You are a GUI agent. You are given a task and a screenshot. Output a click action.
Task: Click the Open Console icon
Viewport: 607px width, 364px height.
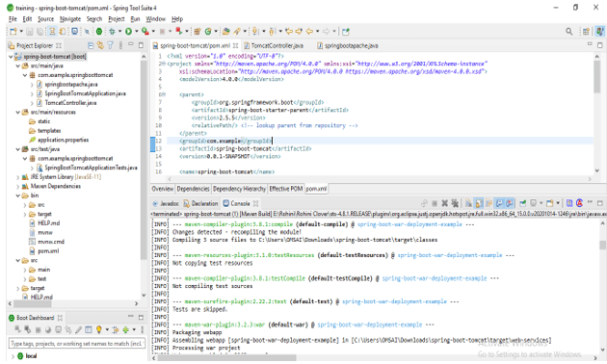(x=549, y=203)
